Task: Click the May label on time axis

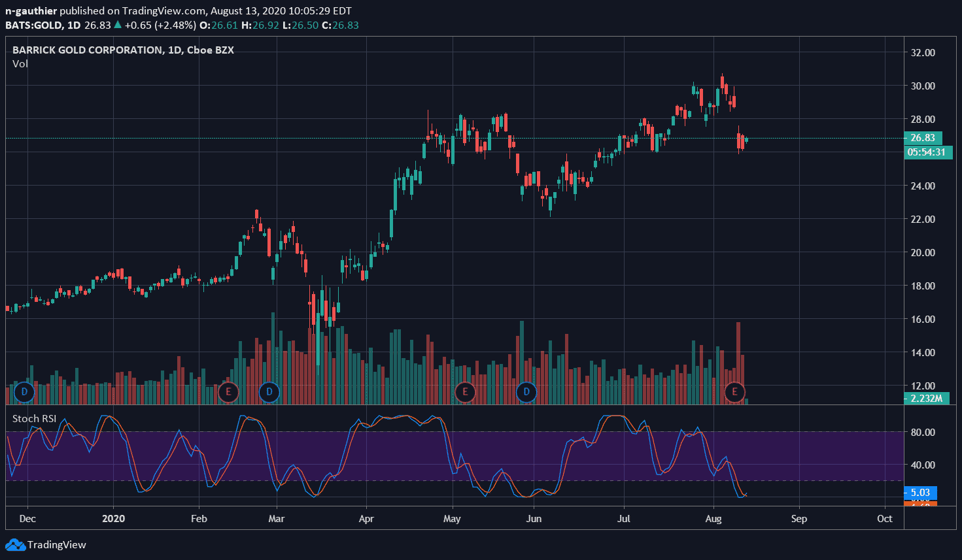Action: coord(452,519)
